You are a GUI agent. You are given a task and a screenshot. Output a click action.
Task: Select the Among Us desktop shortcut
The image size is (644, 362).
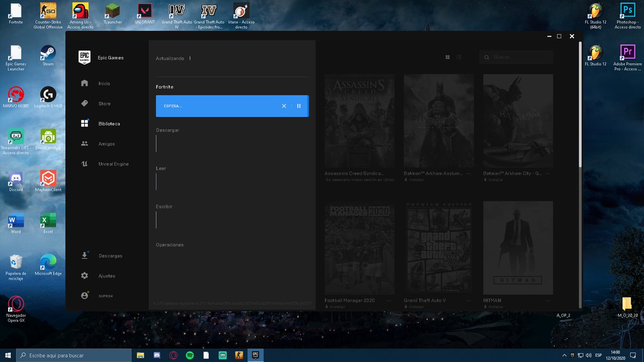(x=80, y=16)
